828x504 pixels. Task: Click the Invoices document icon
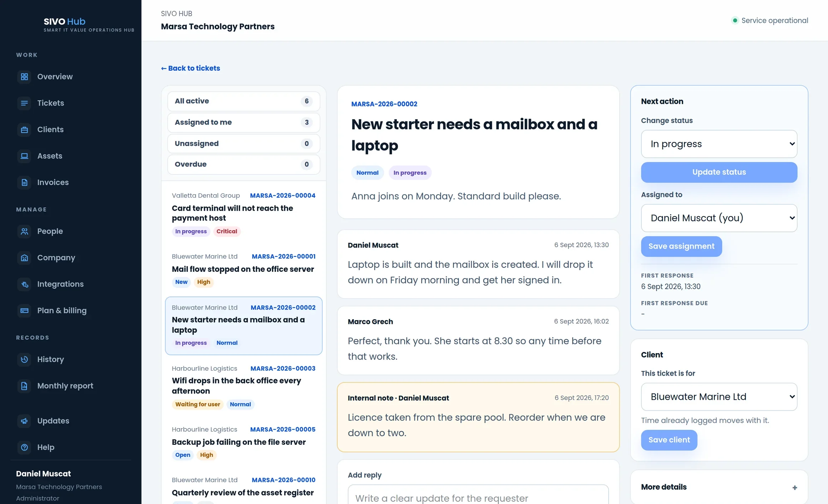[x=24, y=182]
